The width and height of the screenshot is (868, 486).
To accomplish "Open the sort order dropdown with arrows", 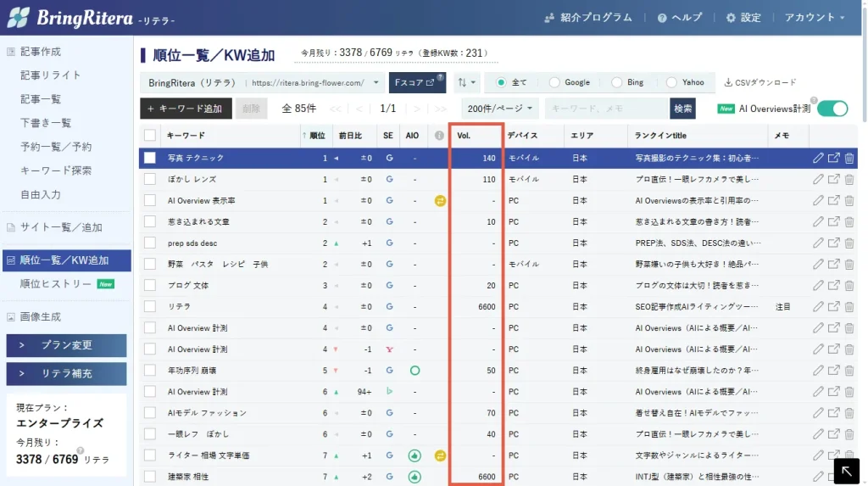I will 467,82.
